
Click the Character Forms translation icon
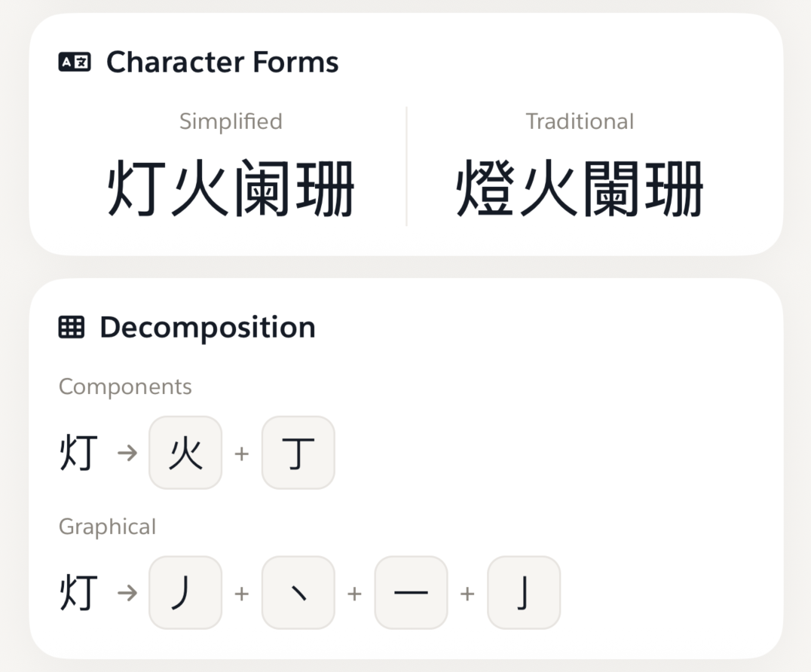click(x=76, y=61)
